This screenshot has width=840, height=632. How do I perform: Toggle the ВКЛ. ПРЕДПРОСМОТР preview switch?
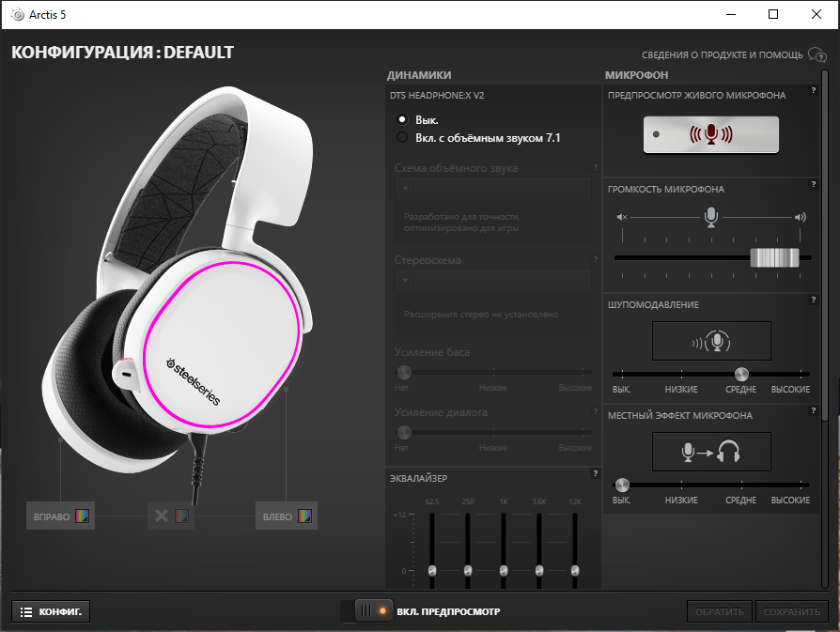pyautogui.click(x=366, y=611)
